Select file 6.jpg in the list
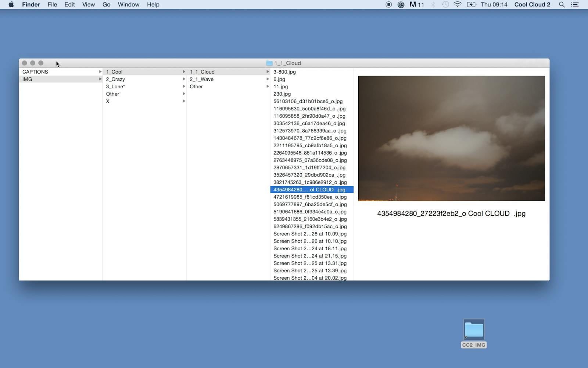The width and height of the screenshot is (588, 368). 279,79
